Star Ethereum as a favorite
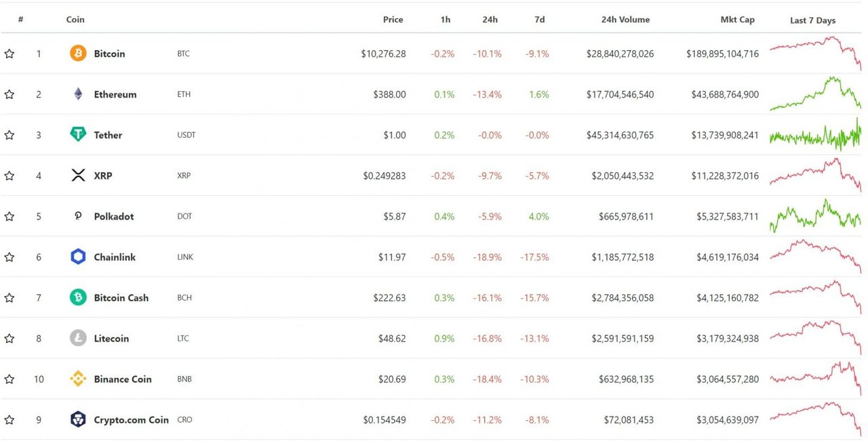 tap(9, 94)
